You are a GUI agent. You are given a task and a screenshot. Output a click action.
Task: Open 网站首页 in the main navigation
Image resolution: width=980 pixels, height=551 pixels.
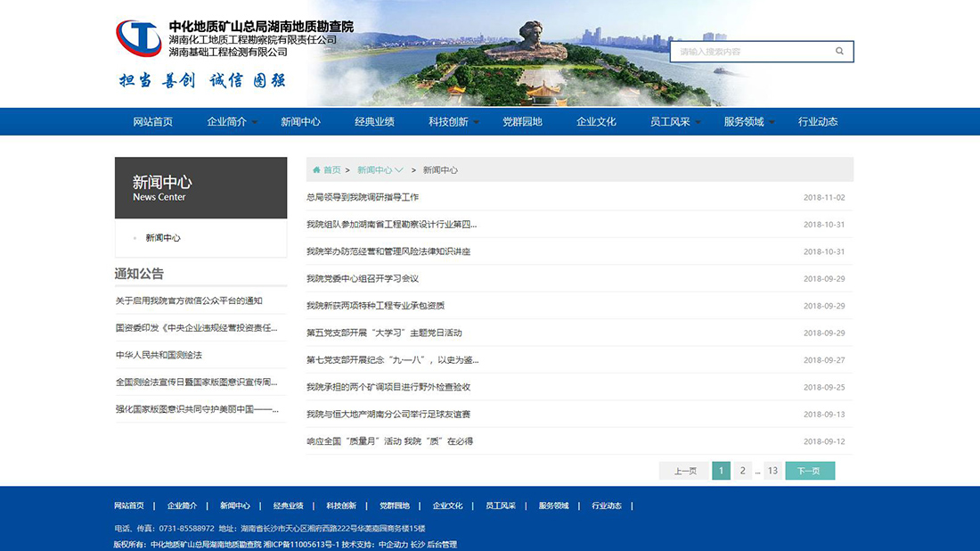pos(152,122)
